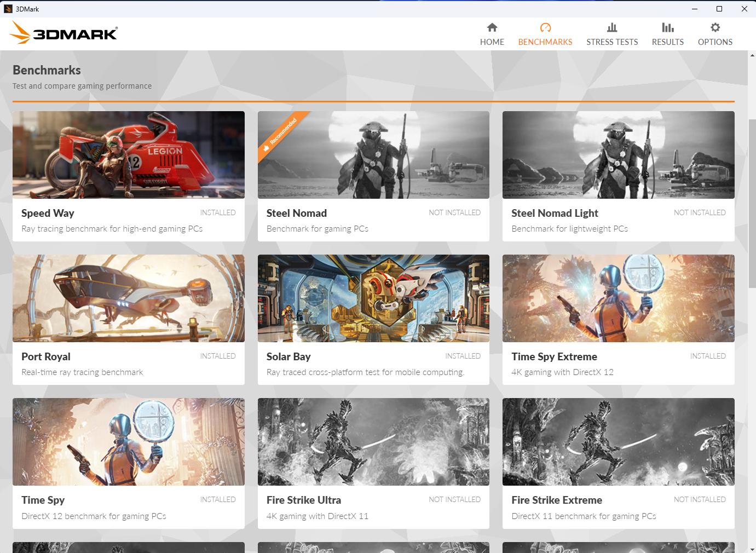Maximize the 3DMark window
Viewport: 756px width, 553px height.
click(719, 9)
